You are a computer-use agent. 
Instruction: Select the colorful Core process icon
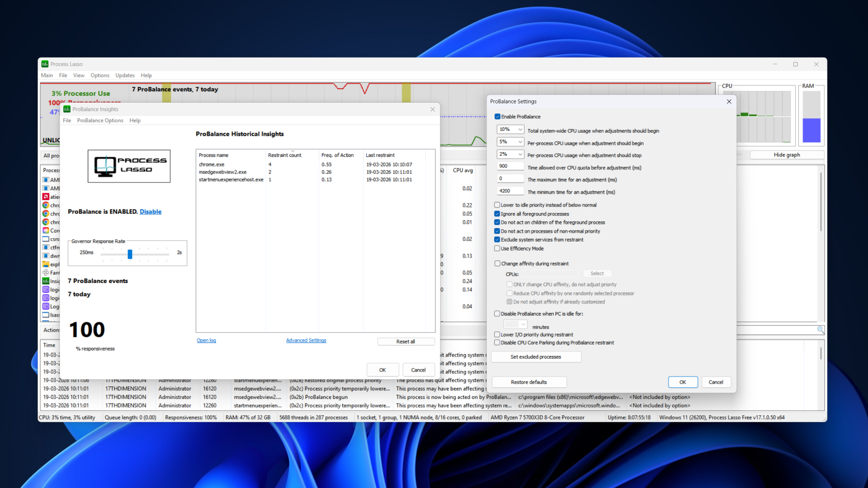46,230
